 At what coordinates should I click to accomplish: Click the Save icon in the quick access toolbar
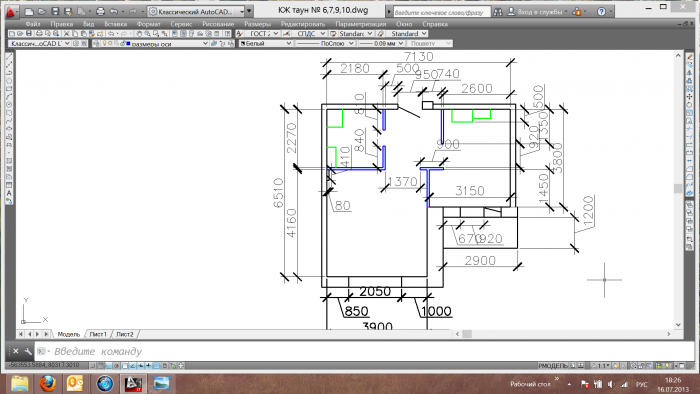point(55,12)
